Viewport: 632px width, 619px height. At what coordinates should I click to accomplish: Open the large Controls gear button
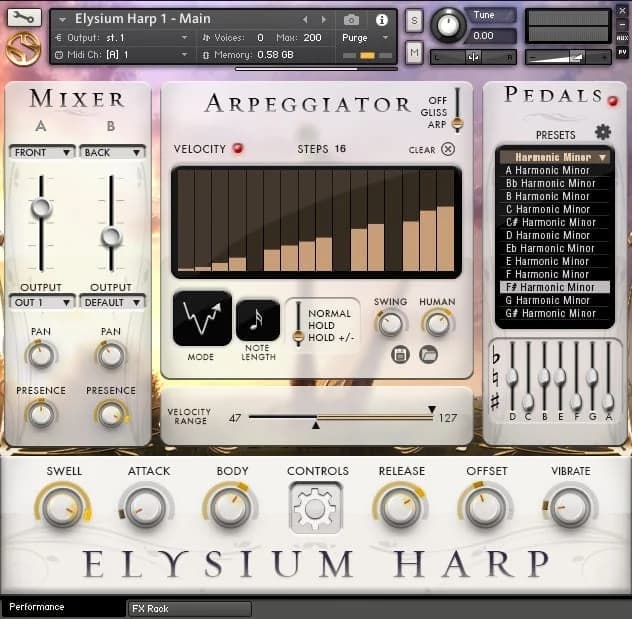pos(316,508)
